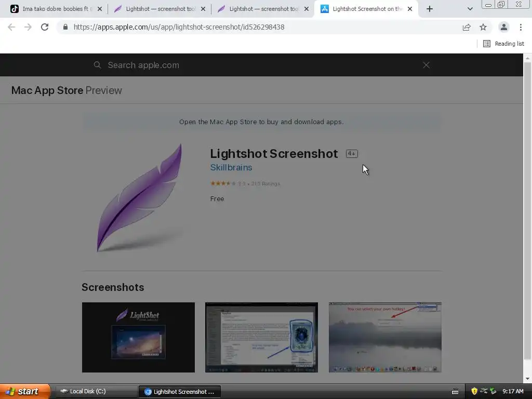Close the TikTok tab

coord(100,9)
